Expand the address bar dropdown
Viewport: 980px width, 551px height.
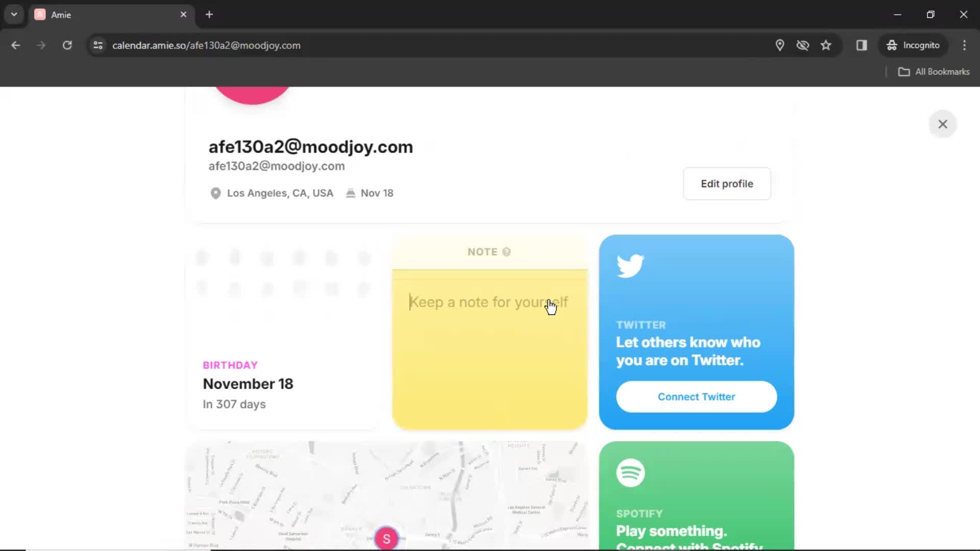point(13,13)
